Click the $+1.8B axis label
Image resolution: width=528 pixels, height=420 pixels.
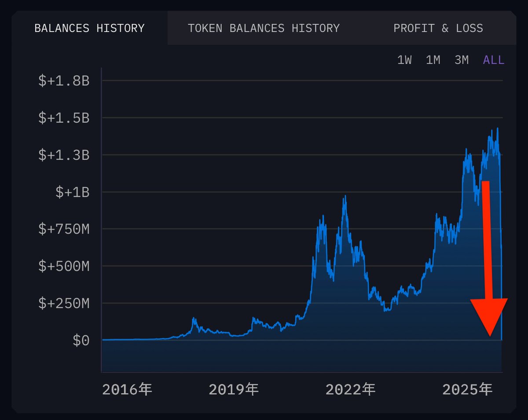pos(64,81)
